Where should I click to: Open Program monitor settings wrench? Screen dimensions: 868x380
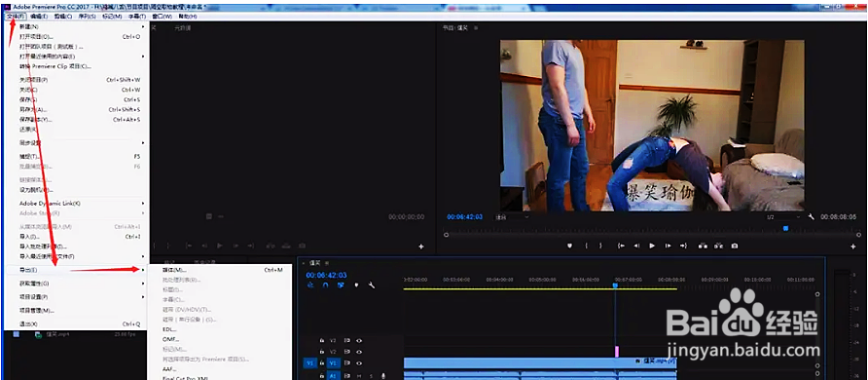pyautogui.click(x=811, y=217)
